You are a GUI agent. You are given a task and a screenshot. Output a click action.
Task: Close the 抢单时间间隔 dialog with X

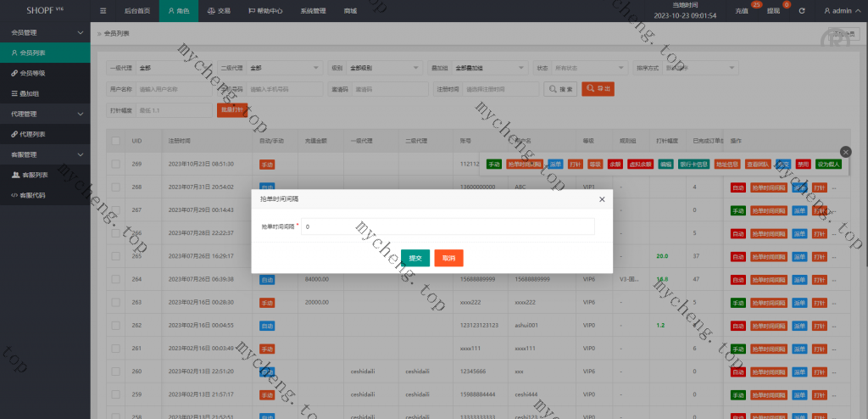(x=602, y=198)
